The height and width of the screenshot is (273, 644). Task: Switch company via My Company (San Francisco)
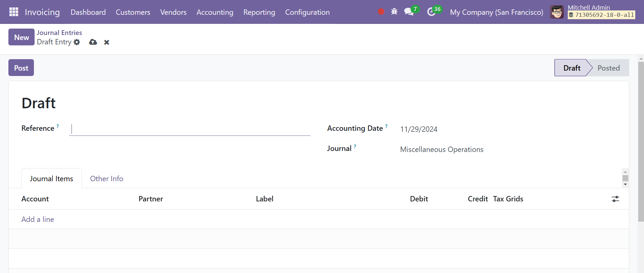click(x=497, y=12)
